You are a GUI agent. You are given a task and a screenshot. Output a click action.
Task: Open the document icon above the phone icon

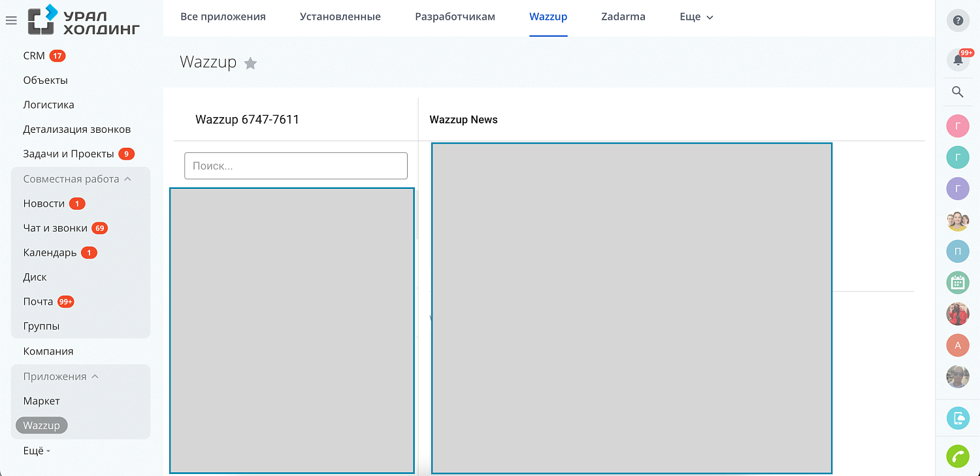pyautogui.click(x=958, y=418)
